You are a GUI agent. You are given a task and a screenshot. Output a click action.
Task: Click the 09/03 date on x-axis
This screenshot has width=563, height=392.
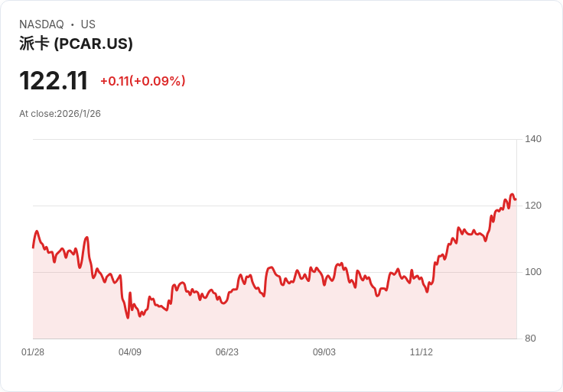pos(324,352)
